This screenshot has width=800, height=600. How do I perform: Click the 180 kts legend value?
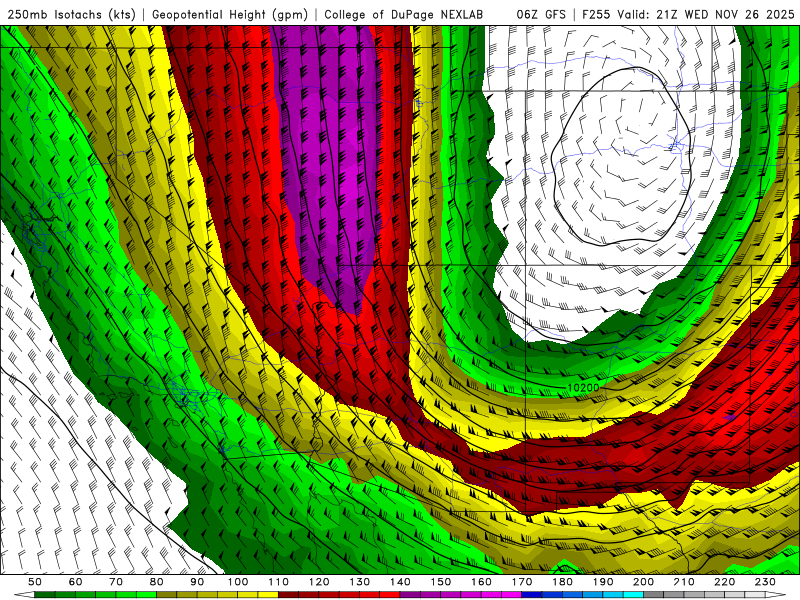tap(562, 582)
